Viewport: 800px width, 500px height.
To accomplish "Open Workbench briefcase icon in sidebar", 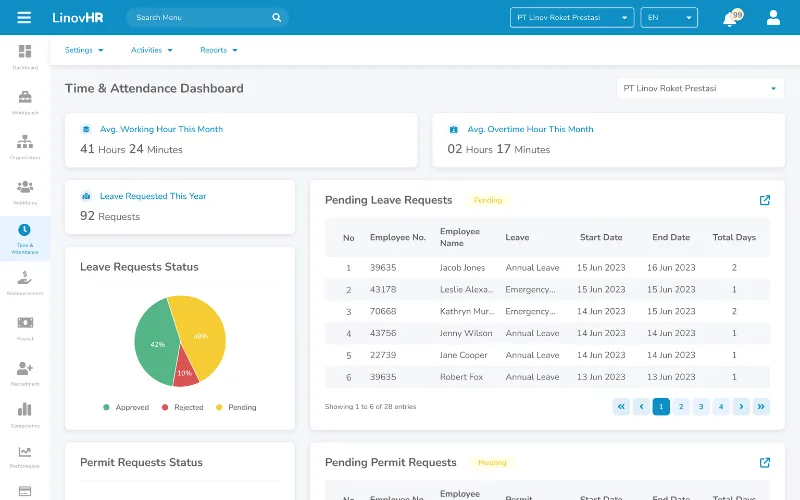I will (25, 102).
